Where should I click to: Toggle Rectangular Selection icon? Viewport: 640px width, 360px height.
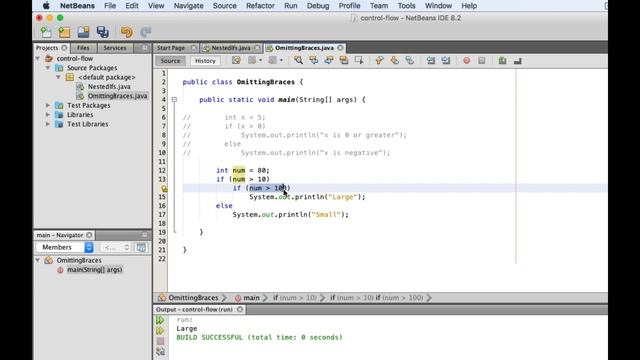click(359, 60)
